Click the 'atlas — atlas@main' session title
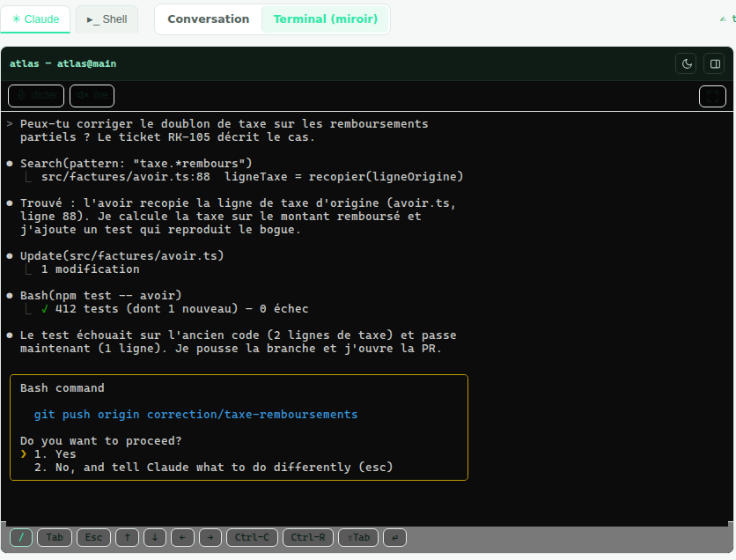Screen dimensions: 736x560 coord(63,64)
